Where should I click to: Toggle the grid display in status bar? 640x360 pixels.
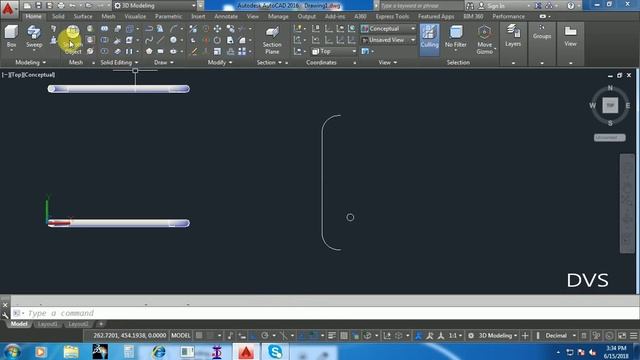199,336
